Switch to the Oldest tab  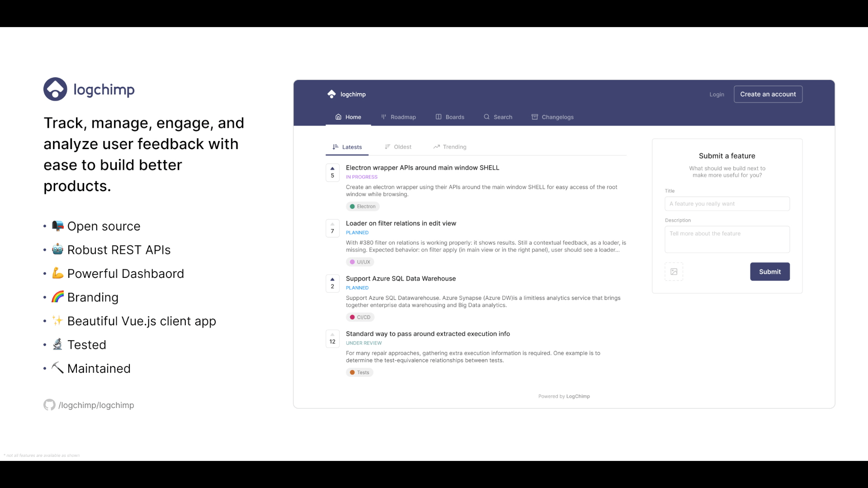tap(398, 146)
